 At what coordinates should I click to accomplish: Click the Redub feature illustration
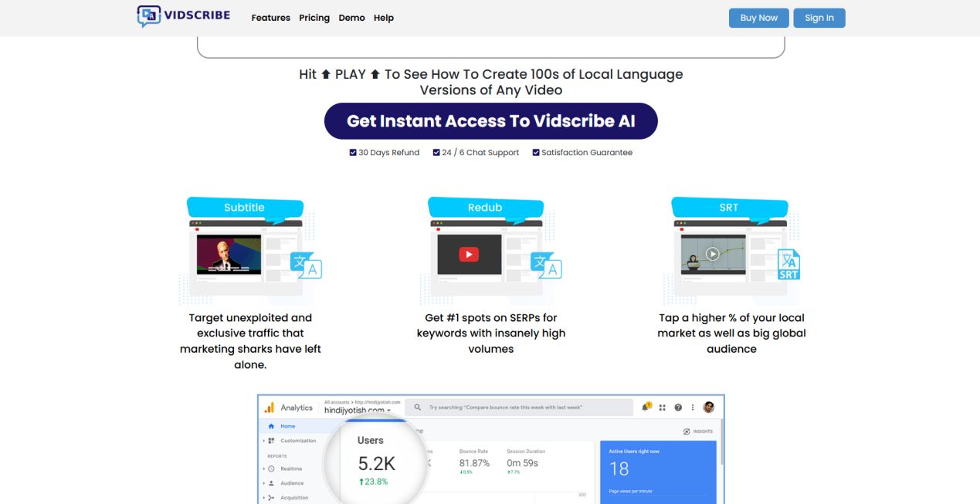click(x=491, y=250)
